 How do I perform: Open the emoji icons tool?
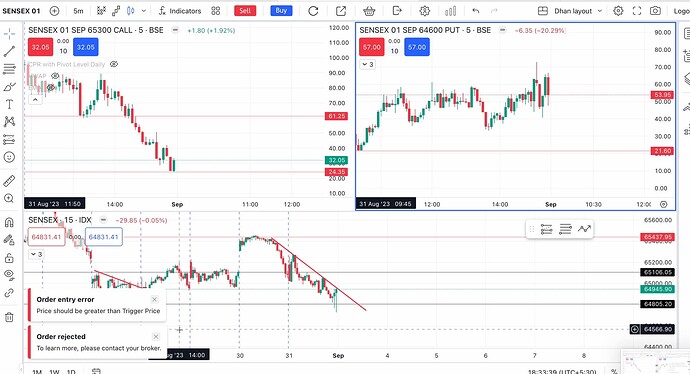click(9, 157)
